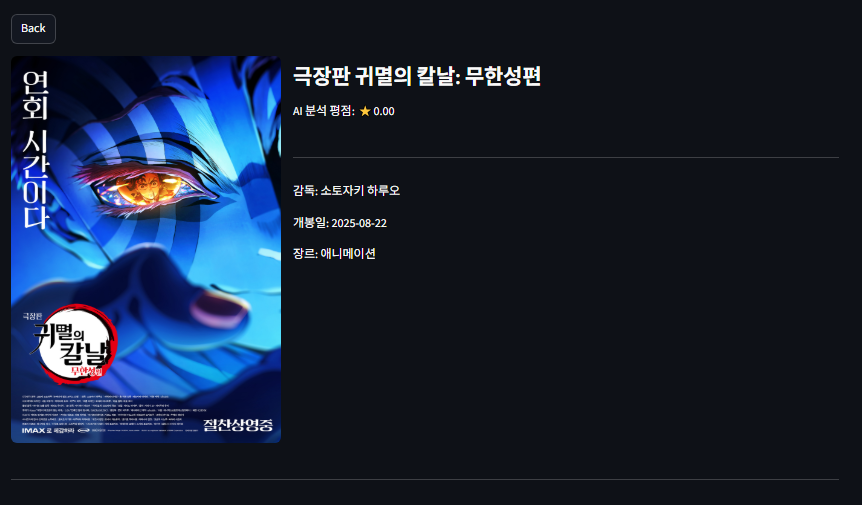Click the 감독: label

tap(305, 191)
